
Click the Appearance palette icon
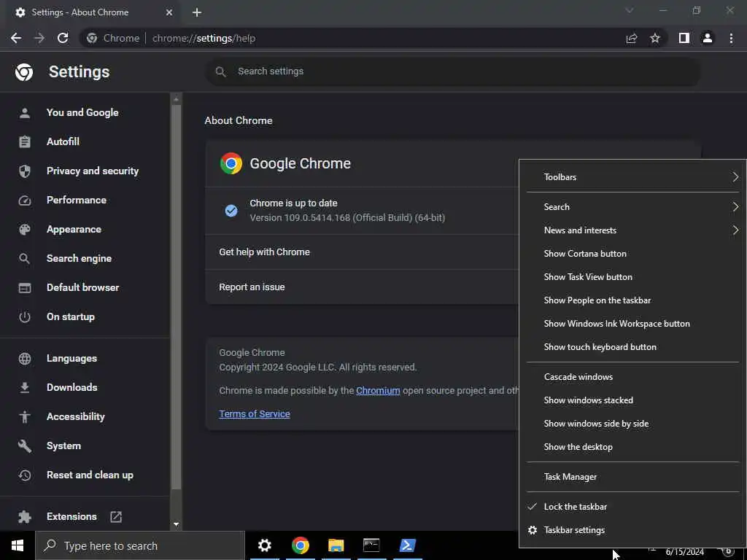(25, 230)
